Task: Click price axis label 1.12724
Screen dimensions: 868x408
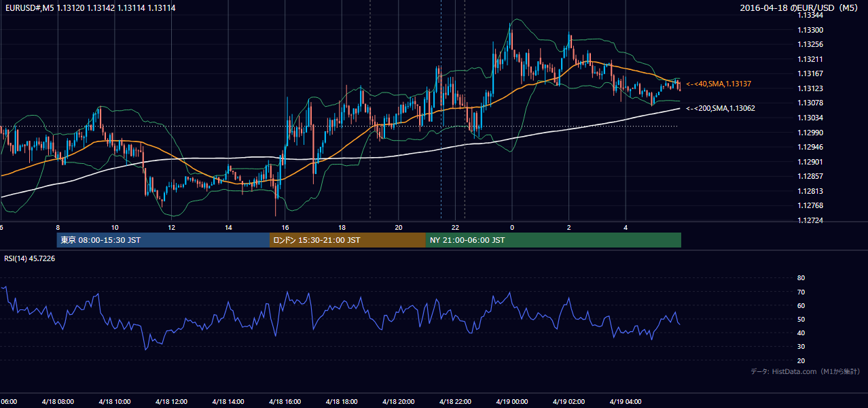Action: click(810, 220)
